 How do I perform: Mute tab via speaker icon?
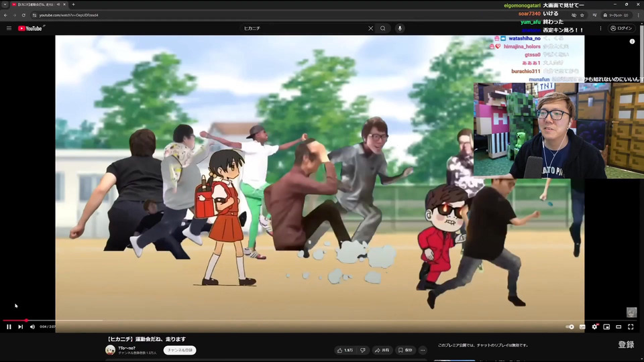pos(58,5)
